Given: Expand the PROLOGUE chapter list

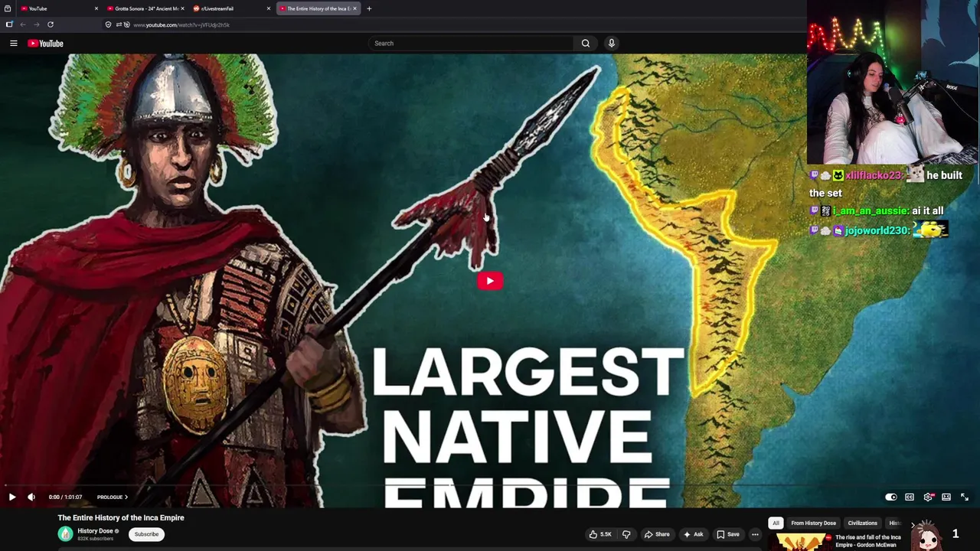Looking at the screenshot, I should pyautogui.click(x=113, y=497).
